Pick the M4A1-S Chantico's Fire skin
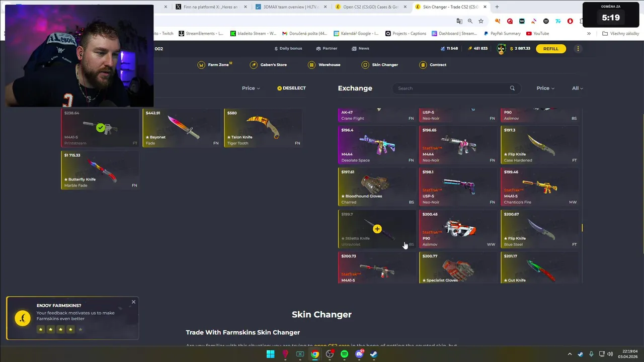644x362 pixels. coord(540,187)
